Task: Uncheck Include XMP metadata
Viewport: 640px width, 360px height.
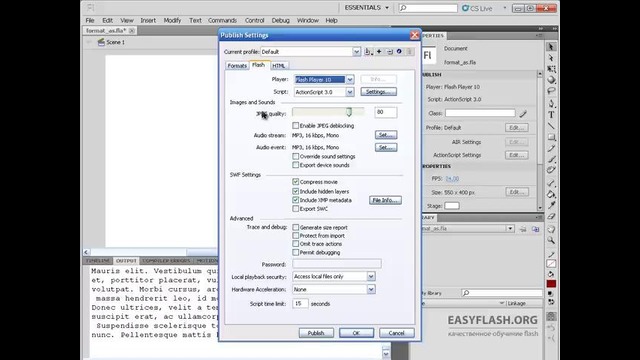Action: click(296, 200)
